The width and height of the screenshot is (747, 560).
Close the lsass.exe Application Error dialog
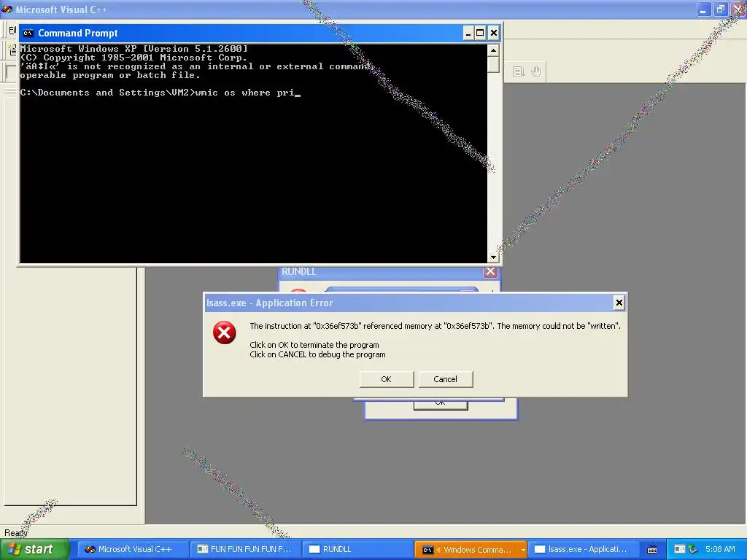pyautogui.click(x=619, y=303)
